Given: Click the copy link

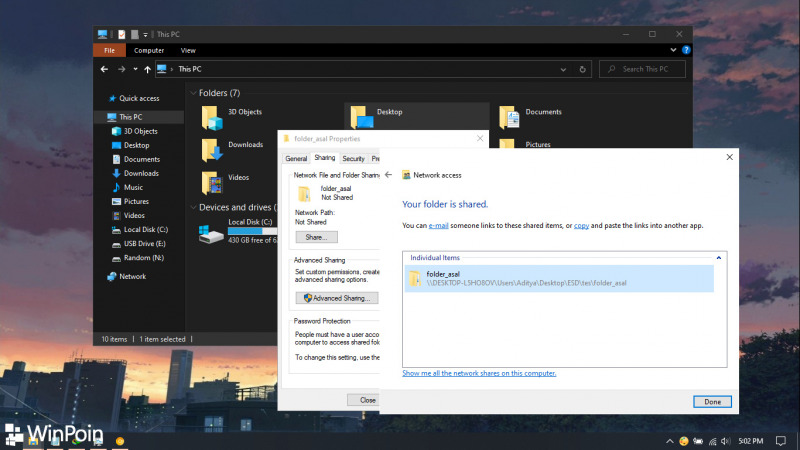Looking at the screenshot, I should (581, 226).
